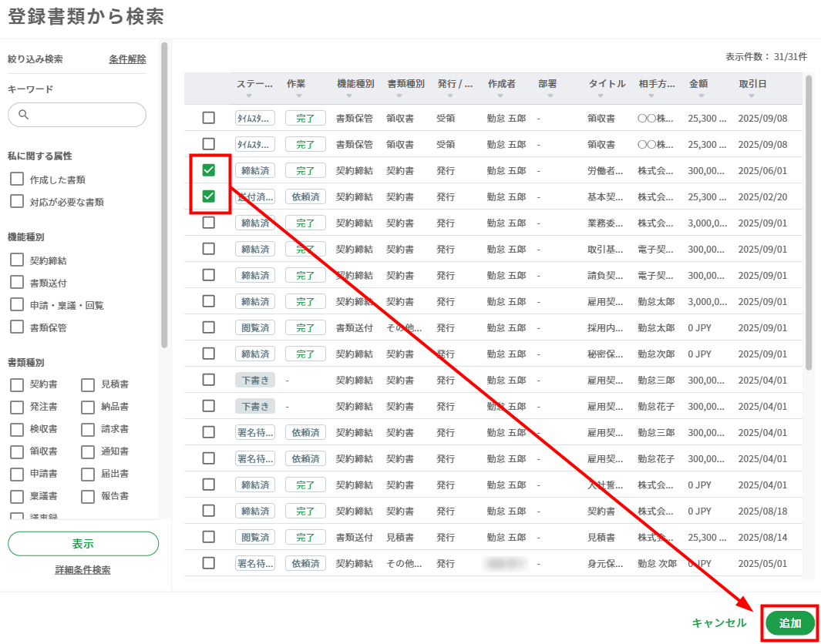Focus the キーワード search input field

click(77, 115)
